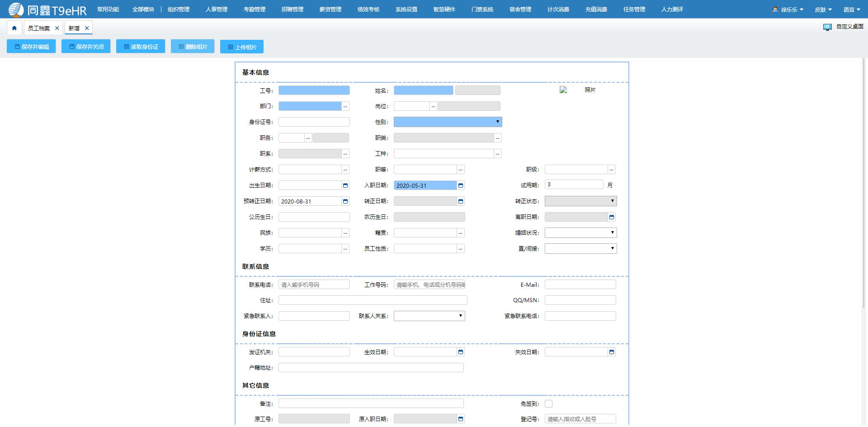Open the 联系人关系 dropdown
Viewport: 868px width, 427px height.
429,316
